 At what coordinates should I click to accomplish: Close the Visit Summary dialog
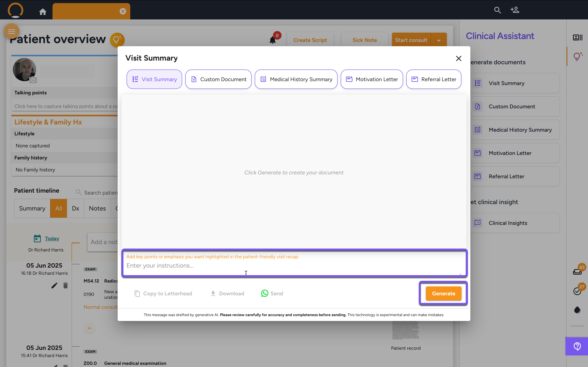[458, 58]
